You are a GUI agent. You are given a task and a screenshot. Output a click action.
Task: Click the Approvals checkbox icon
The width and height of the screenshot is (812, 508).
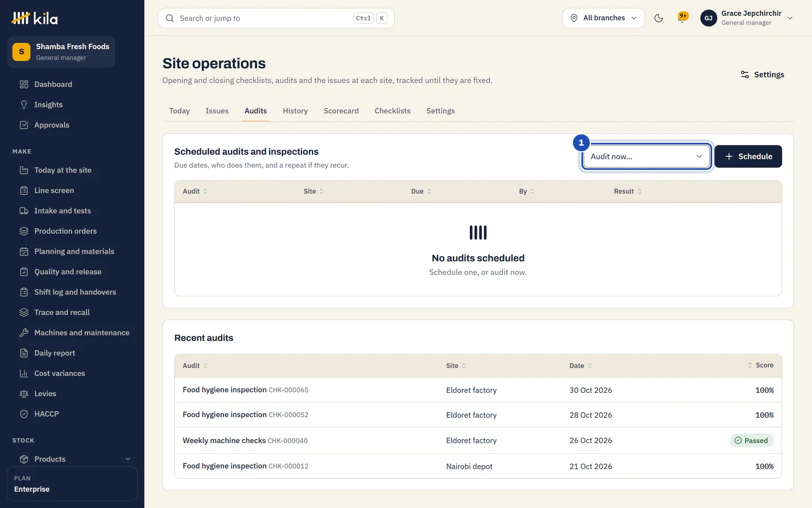click(24, 125)
